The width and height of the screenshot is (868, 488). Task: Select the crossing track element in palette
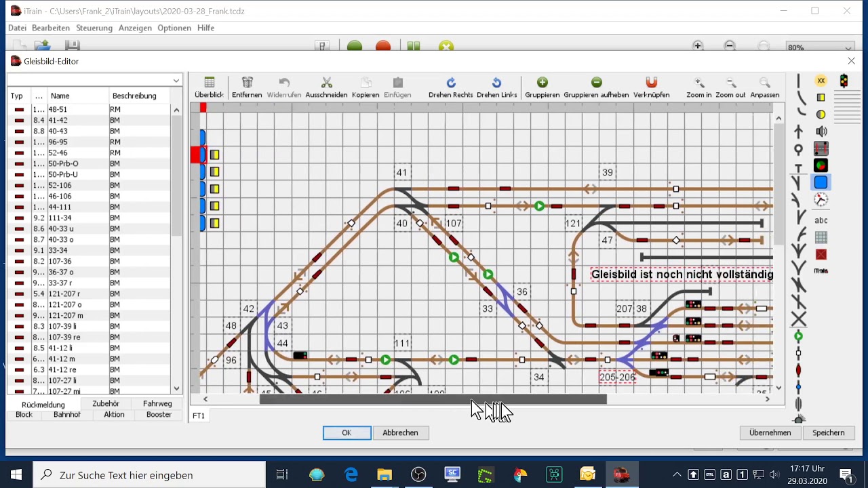click(x=799, y=319)
